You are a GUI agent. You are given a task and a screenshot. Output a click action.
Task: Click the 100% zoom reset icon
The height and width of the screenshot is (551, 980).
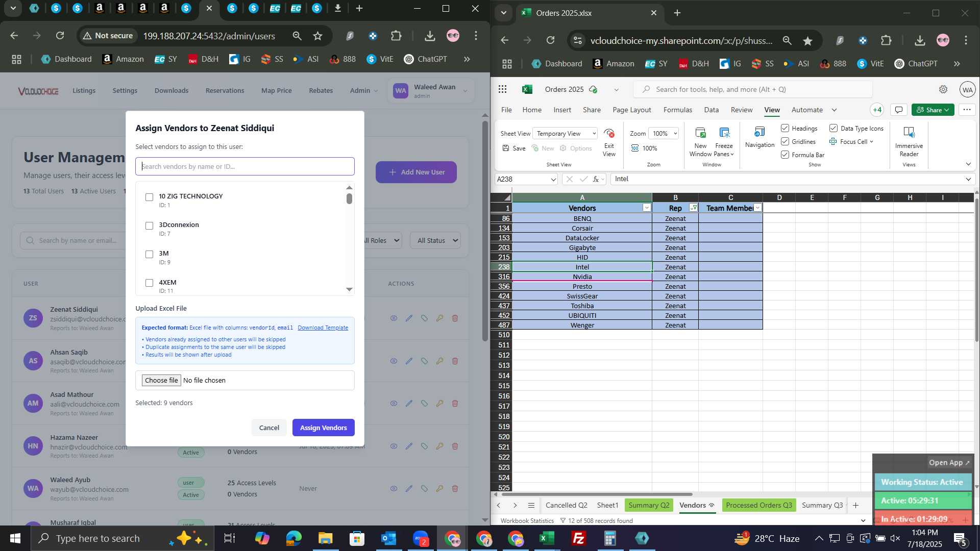point(635,148)
